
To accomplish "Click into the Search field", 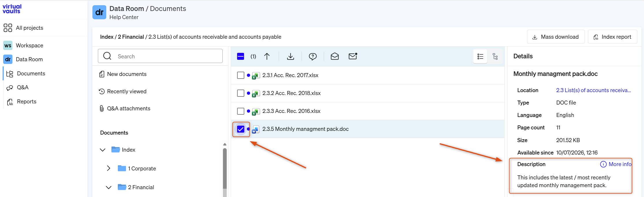I will pyautogui.click(x=160, y=56).
